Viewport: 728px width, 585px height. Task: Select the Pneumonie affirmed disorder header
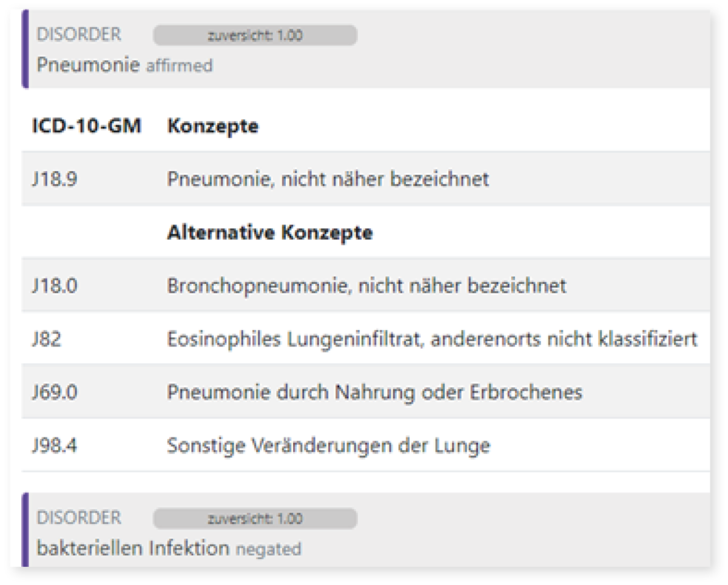click(x=366, y=49)
